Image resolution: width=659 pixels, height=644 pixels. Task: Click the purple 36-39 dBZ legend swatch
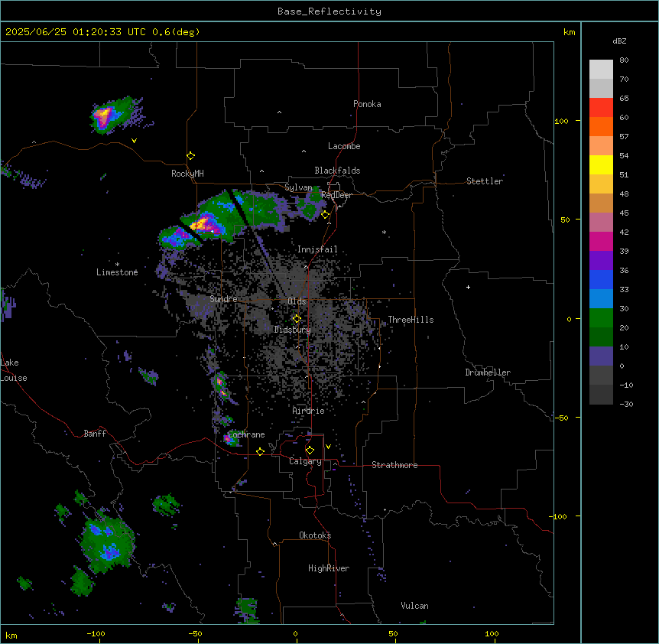(x=601, y=260)
